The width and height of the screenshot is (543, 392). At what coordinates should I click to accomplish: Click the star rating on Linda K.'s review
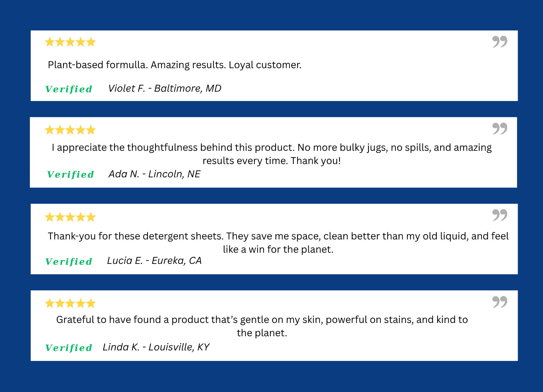click(70, 303)
